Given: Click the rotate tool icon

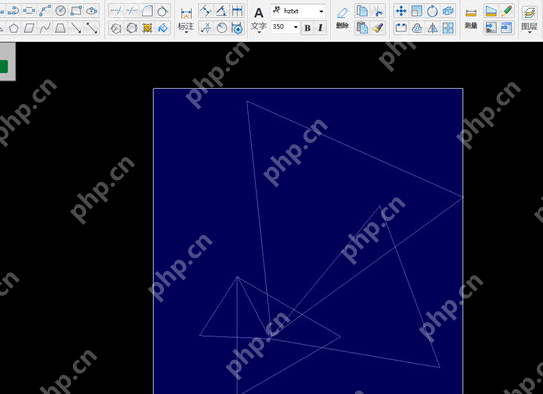Looking at the screenshot, I should click(432, 11).
